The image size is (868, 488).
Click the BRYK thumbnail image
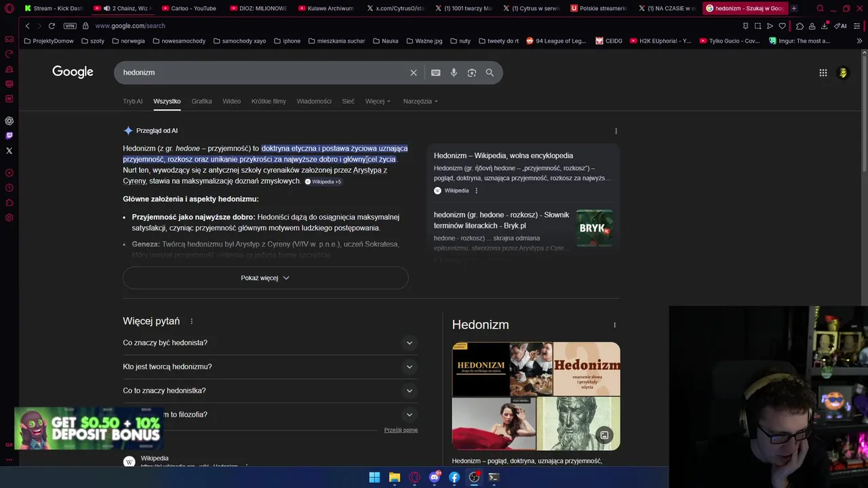point(594,228)
